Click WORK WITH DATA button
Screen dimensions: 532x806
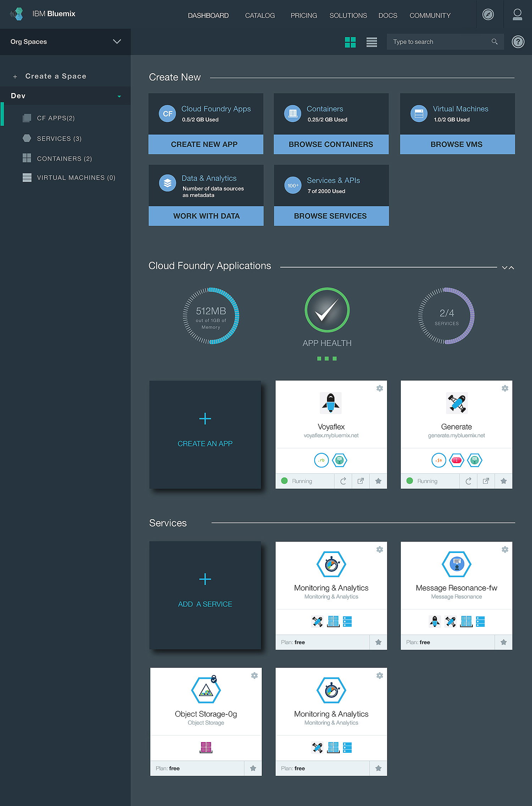click(206, 216)
